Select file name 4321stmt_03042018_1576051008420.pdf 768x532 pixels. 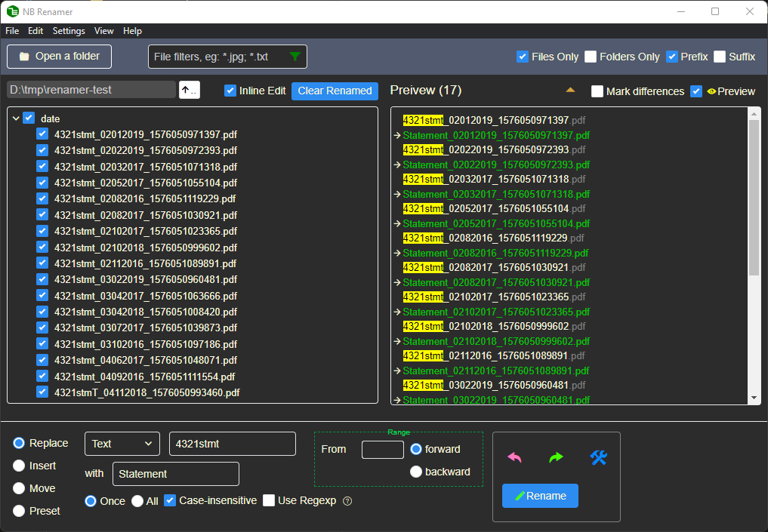coord(146,312)
